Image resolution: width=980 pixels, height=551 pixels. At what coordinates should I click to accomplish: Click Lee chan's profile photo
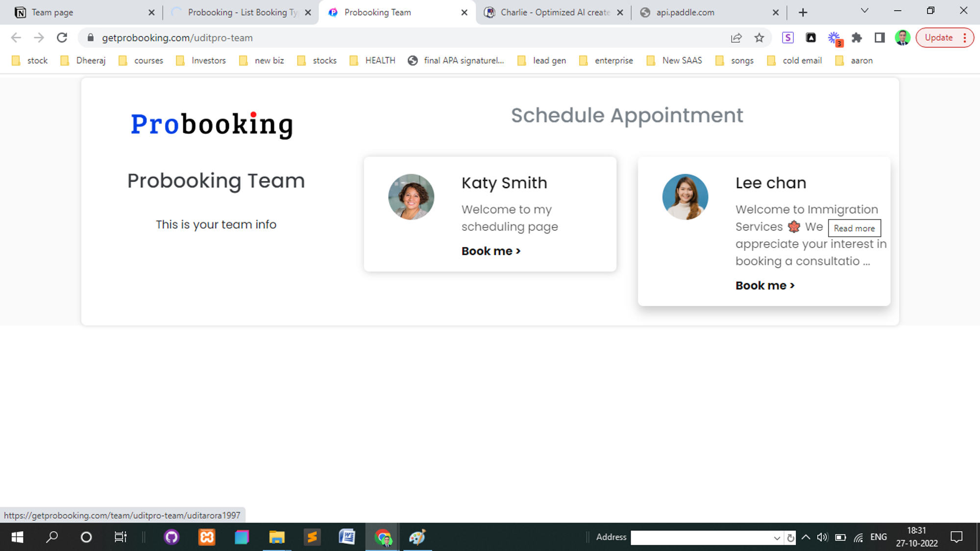pyautogui.click(x=685, y=197)
